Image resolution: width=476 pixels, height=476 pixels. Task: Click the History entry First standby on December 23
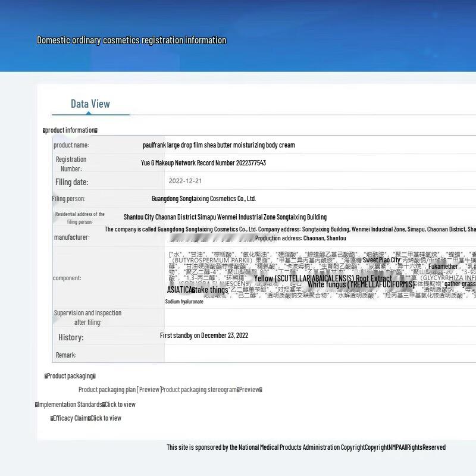coord(204,336)
